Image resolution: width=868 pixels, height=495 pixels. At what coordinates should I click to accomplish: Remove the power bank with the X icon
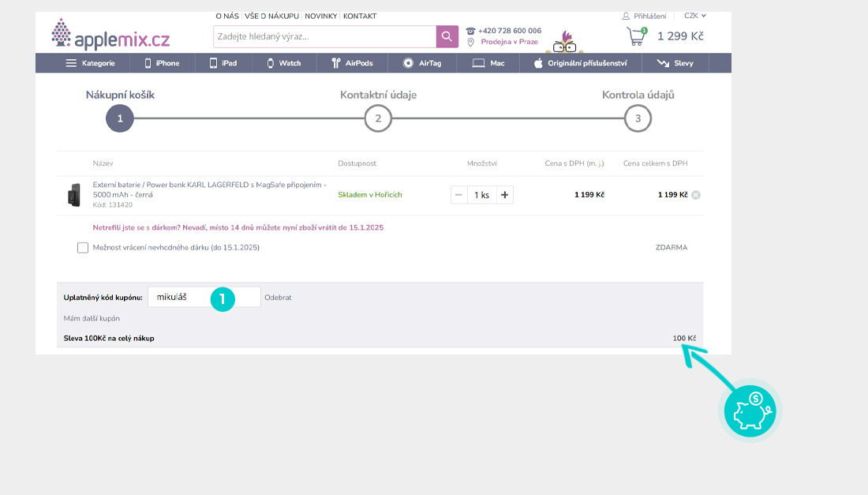click(x=696, y=195)
